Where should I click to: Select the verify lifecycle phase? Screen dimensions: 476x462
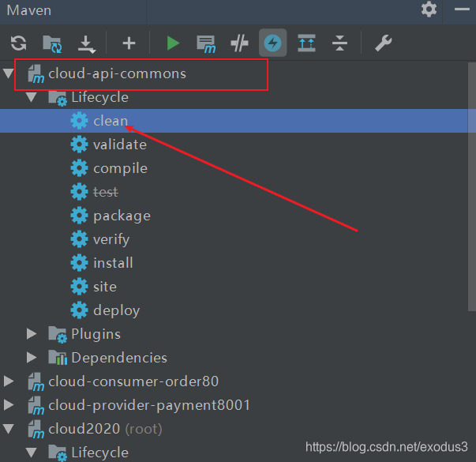click(x=111, y=240)
